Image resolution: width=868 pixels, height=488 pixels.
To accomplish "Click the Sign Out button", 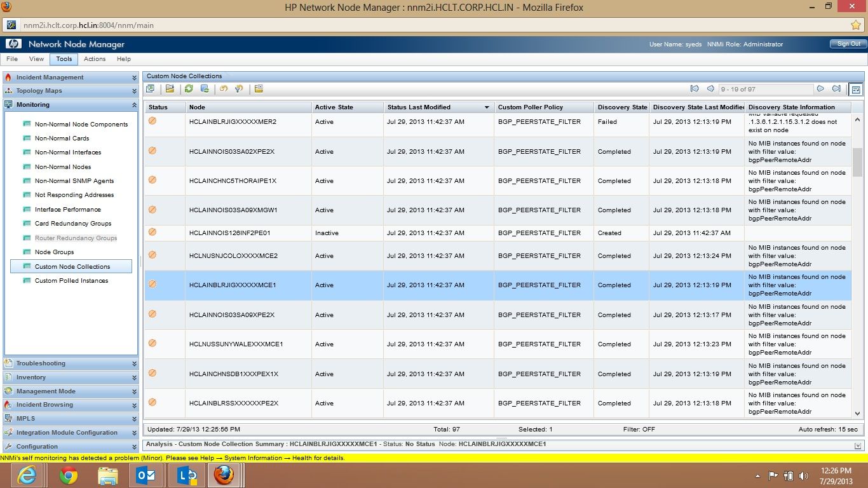I will [848, 44].
